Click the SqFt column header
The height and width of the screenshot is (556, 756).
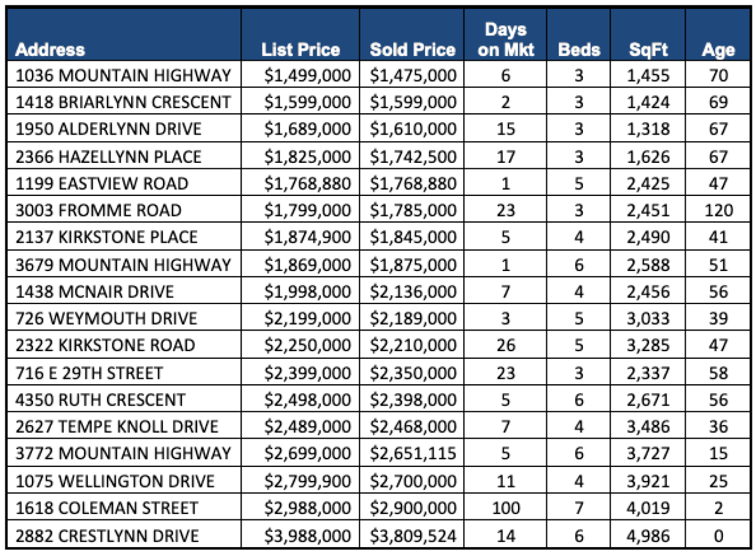(x=648, y=50)
